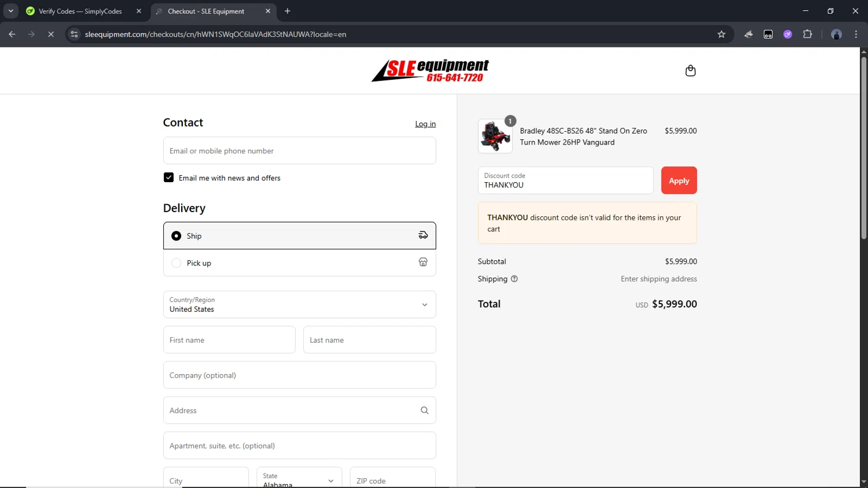Viewport: 868px width, 488px height.
Task: Go back to previous page
Action: coord(12,34)
